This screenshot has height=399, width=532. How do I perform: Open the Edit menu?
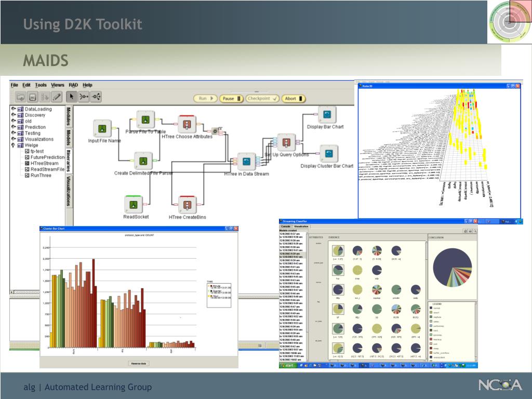26,85
